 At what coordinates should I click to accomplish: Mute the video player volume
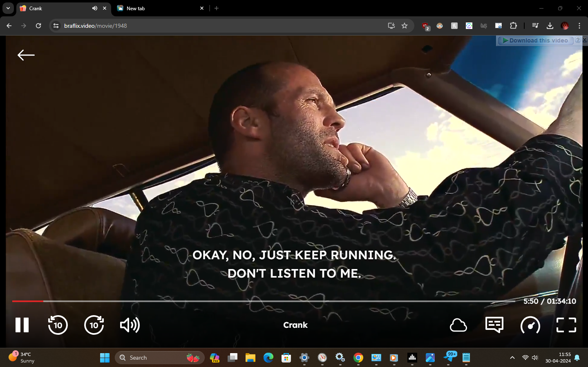coord(130,325)
